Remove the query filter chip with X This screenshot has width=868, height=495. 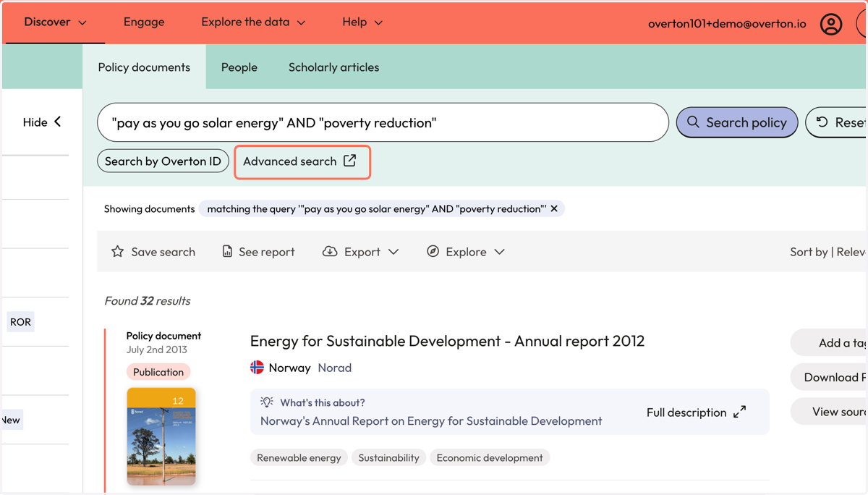pos(554,208)
